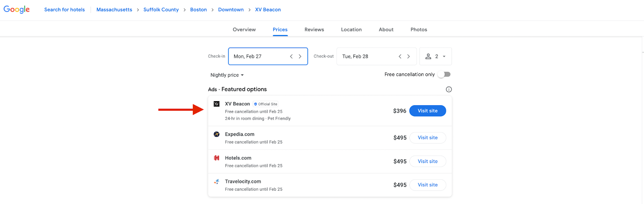The width and height of the screenshot is (644, 204).
Task: Expand the Nightly price dropdown
Action: [227, 75]
